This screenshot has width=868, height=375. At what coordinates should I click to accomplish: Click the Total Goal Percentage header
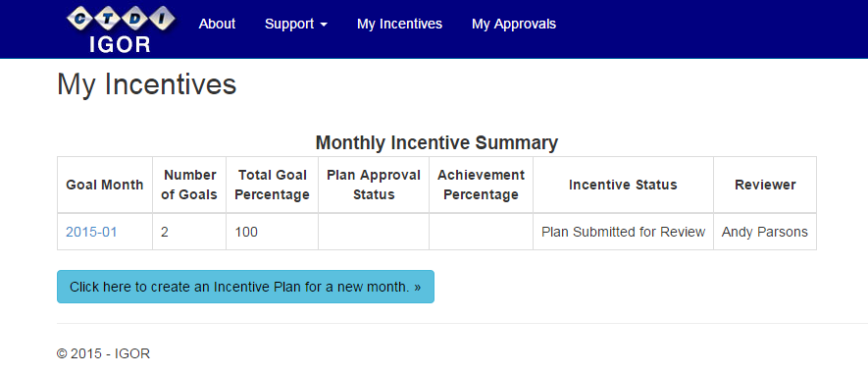tap(272, 185)
